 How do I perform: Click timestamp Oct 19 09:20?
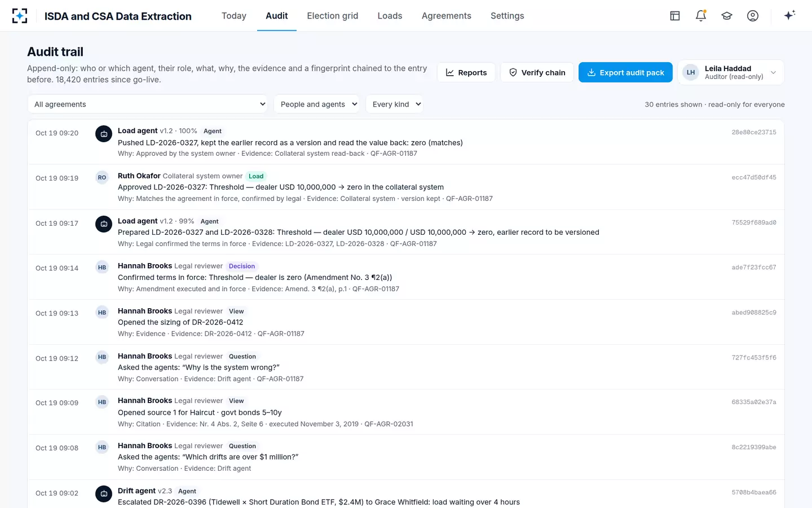click(57, 133)
